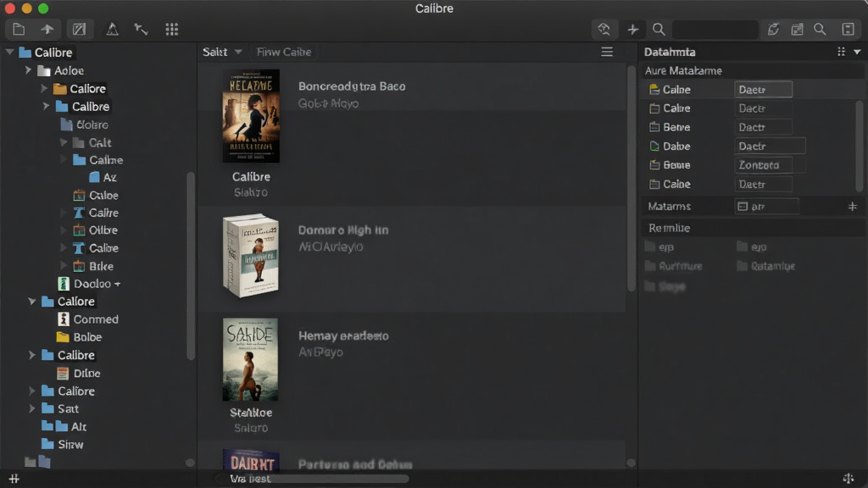Screen dimensions: 868x488
Task: Expand the Ollbre tree node
Action: [x=64, y=230]
